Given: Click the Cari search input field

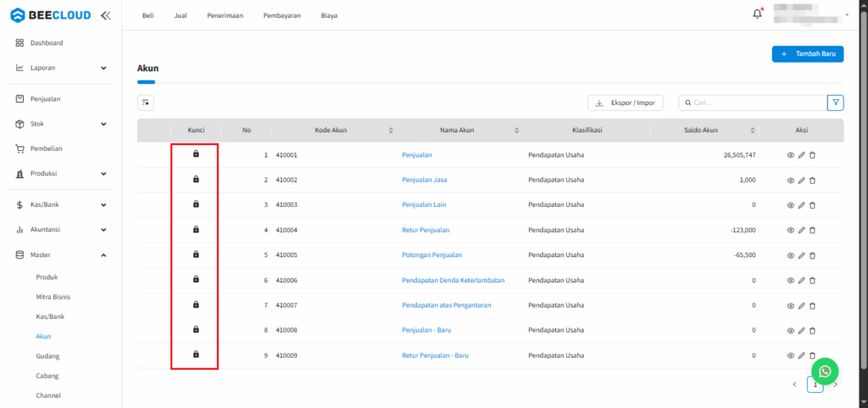Looking at the screenshot, I should click(754, 103).
